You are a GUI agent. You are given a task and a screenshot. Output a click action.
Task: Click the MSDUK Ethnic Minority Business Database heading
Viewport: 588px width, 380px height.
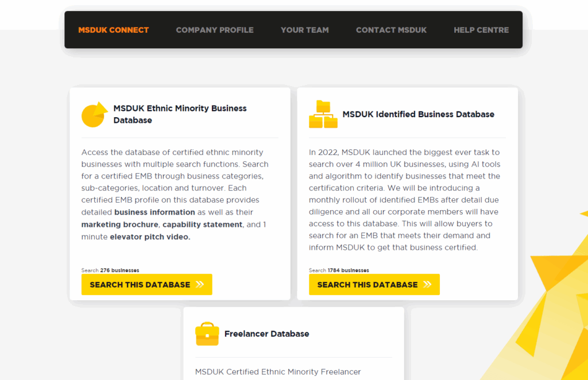coord(180,114)
